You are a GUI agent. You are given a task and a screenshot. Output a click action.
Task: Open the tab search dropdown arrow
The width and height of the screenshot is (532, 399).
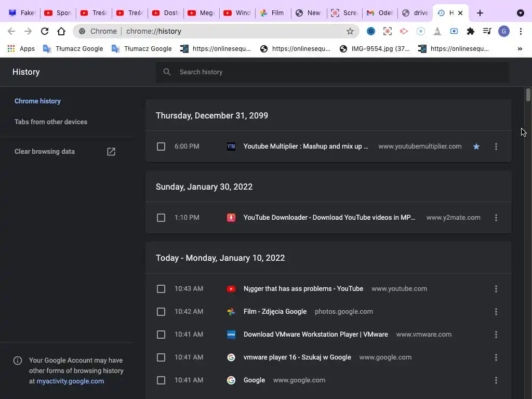[x=521, y=13]
